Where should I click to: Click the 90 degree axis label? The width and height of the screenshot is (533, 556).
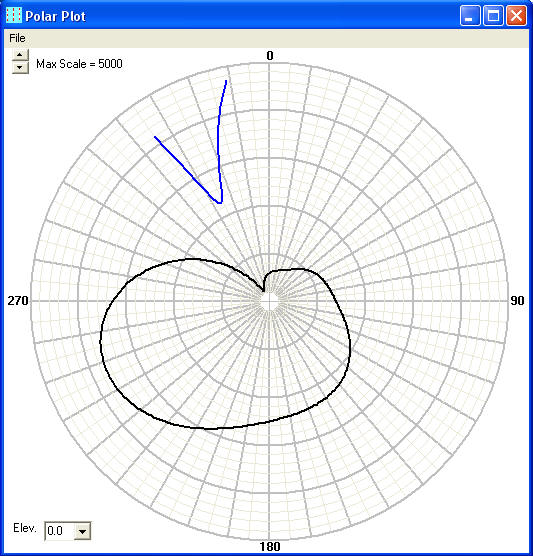(517, 301)
